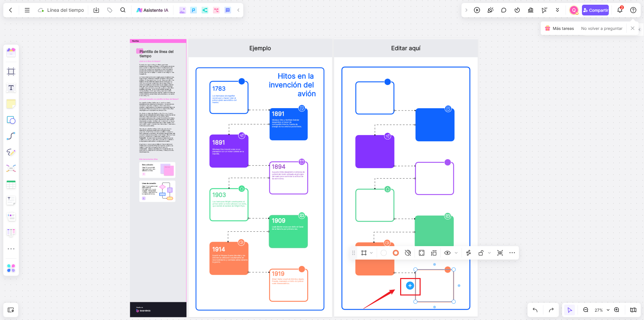Image resolution: width=644 pixels, height=320 pixels.
Task: Redo the last action
Action: click(x=551, y=310)
